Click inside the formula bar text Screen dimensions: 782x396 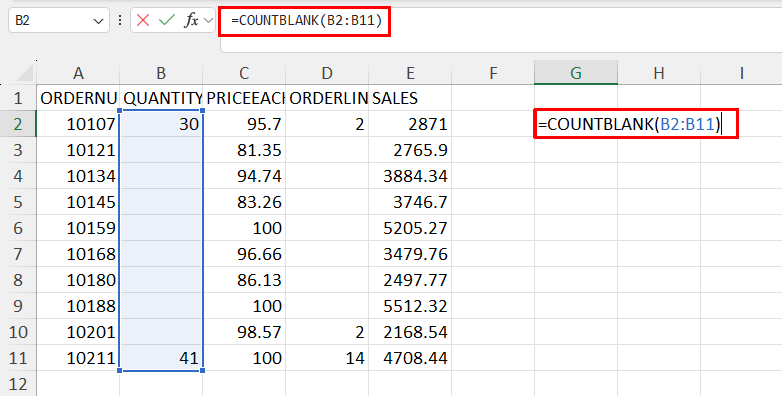click(x=306, y=20)
